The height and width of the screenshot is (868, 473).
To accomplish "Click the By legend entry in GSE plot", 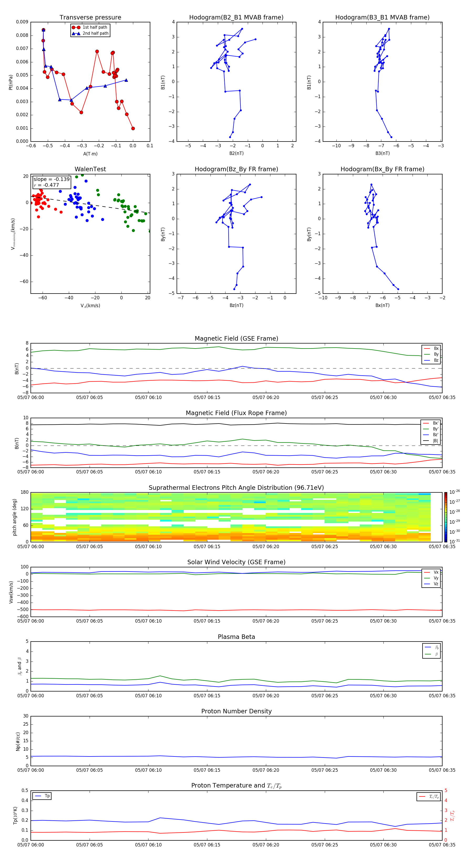I will (x=431, y=354).
